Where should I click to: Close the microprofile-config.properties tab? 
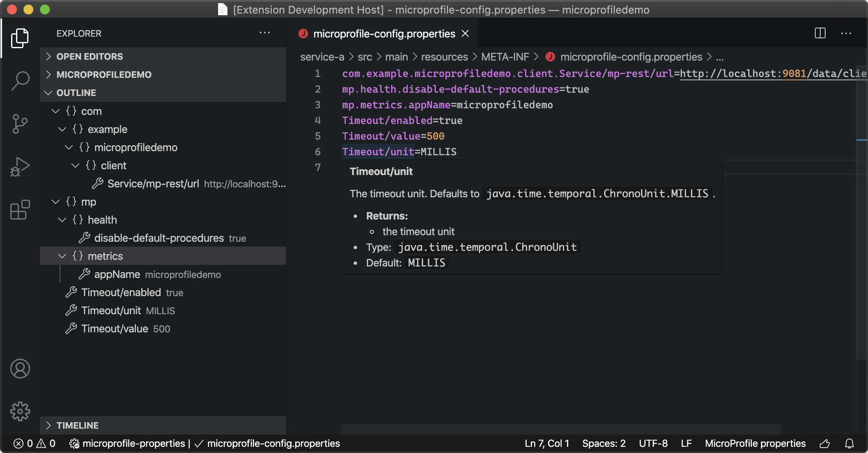pos(465,34)
